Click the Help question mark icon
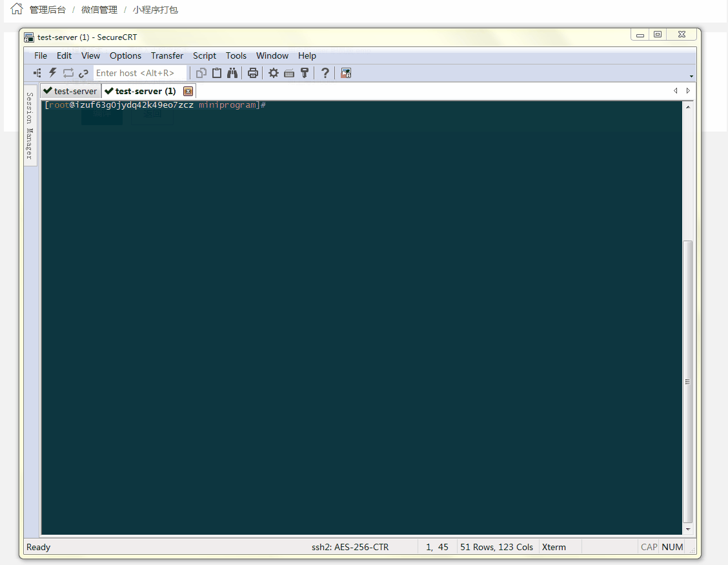The width and height of the screenshot is (728, 565). 325,73
